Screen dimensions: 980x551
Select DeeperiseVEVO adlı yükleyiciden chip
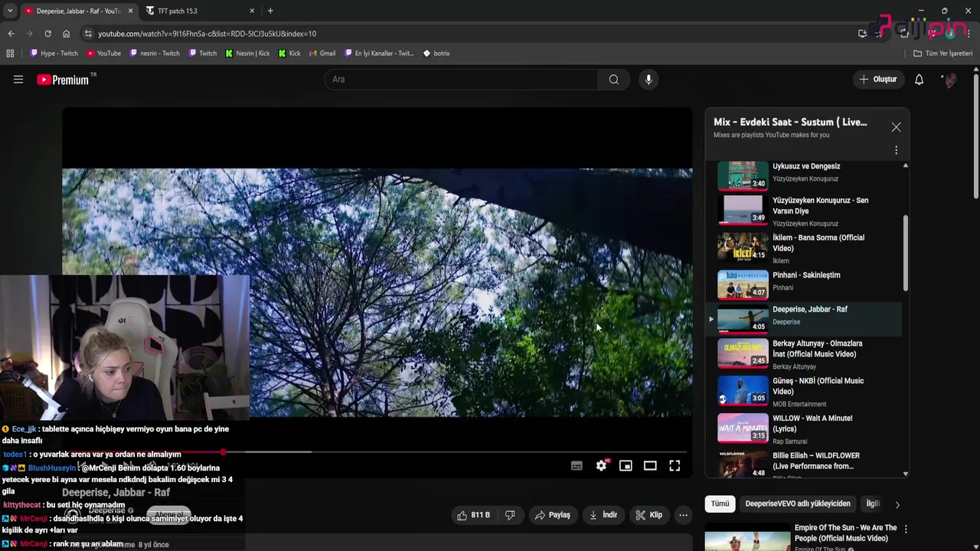point(798,504)
